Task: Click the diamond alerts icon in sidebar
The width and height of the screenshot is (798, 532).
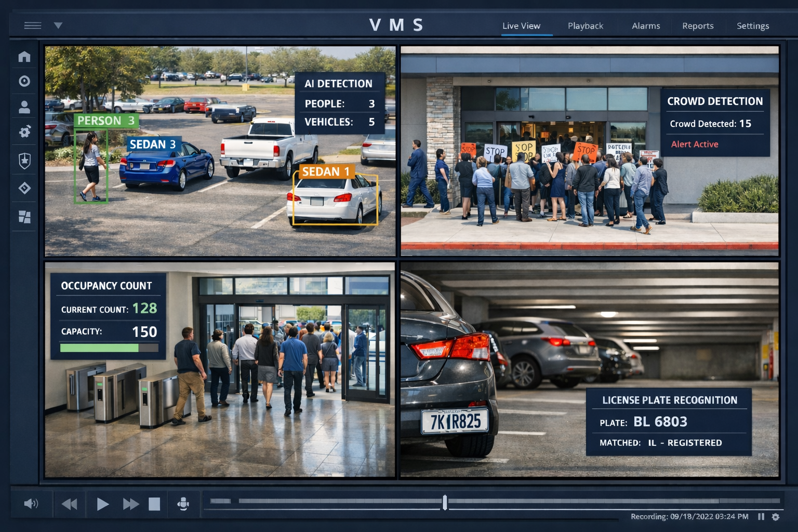Action: tap(24, 188)
